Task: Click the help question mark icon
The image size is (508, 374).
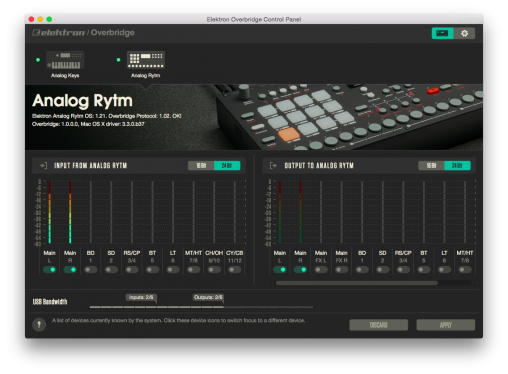Action: click(x=39, y=324)
